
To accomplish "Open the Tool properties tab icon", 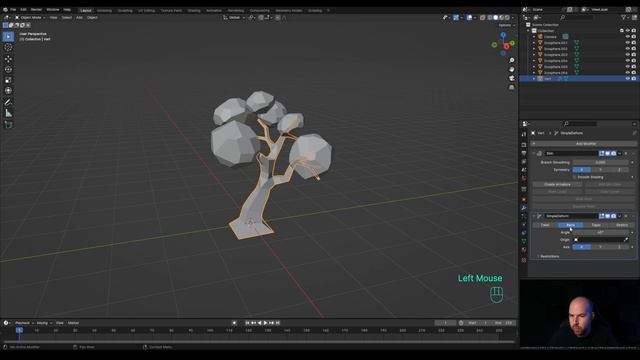I will point(524,134).
